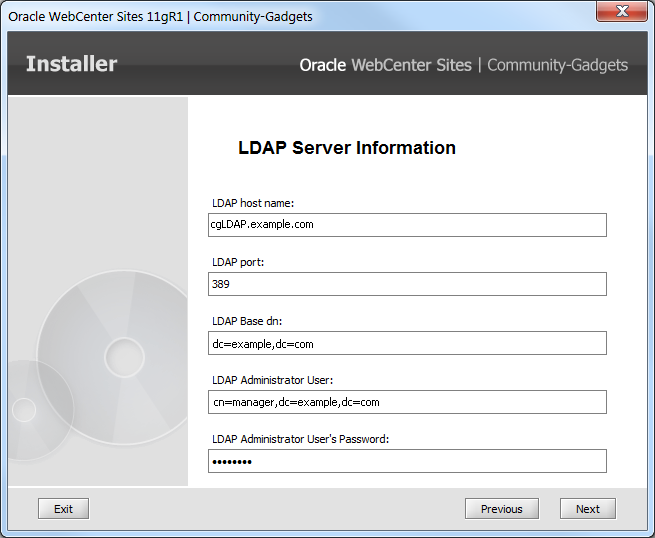Click the 'LDAP Administrator User:' label
This screenshot has width=655, height=538.
(x=272, y=380)
